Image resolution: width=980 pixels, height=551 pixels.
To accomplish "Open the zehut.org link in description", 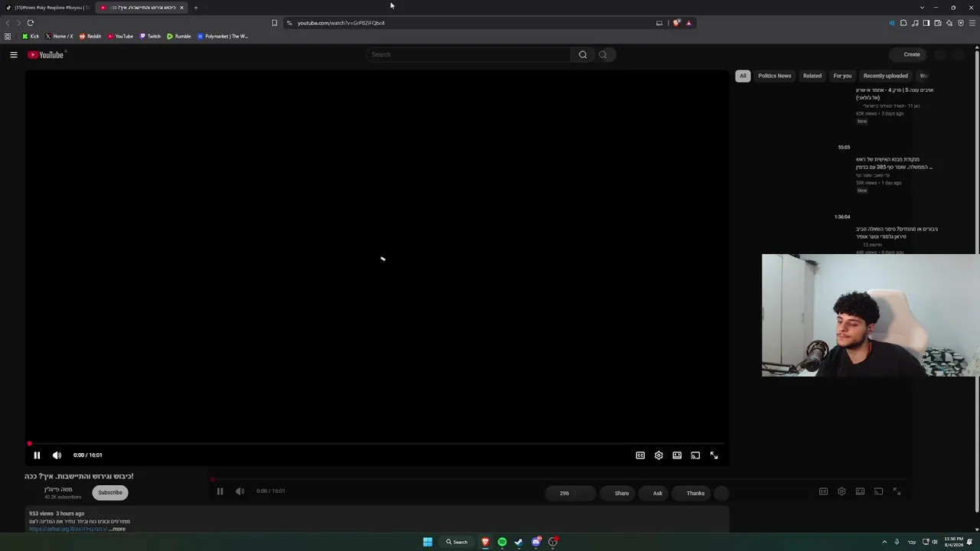I will pos(68,529).
